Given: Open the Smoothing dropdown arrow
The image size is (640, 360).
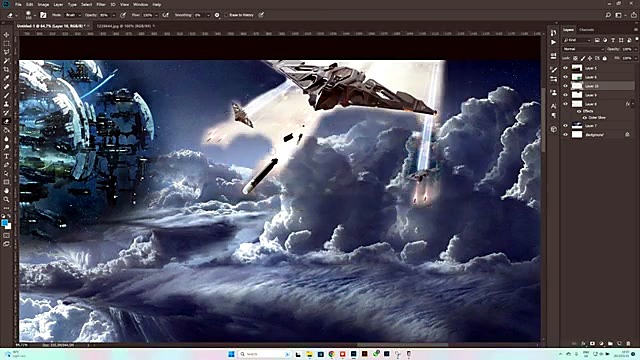Looking at the screenshot, I should (208, 15).
